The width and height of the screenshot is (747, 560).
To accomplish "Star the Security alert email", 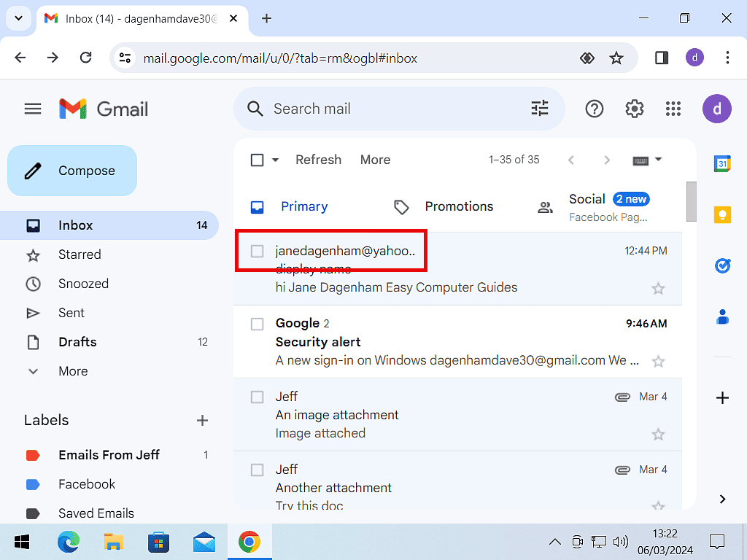I will [658, 361].
